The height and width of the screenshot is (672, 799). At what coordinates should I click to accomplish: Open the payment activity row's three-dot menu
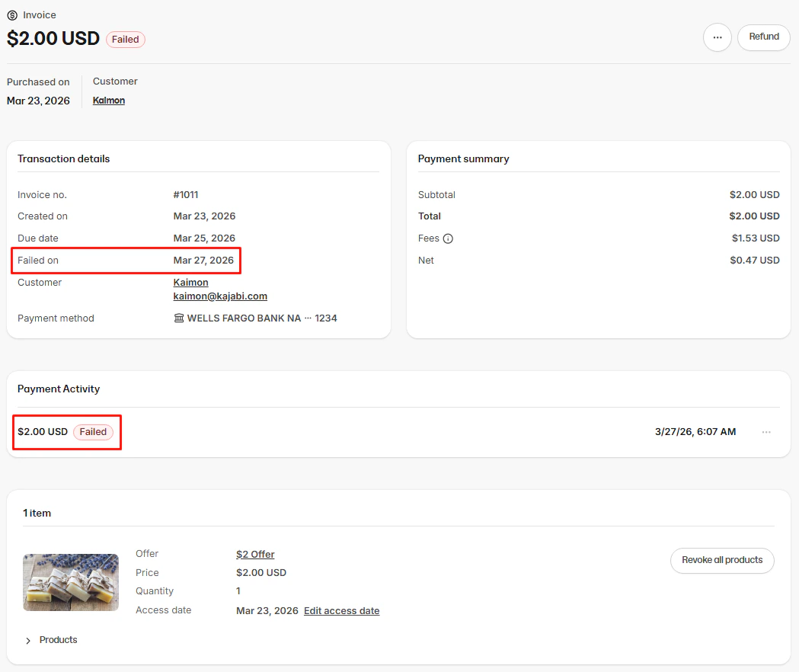[766, 432]
